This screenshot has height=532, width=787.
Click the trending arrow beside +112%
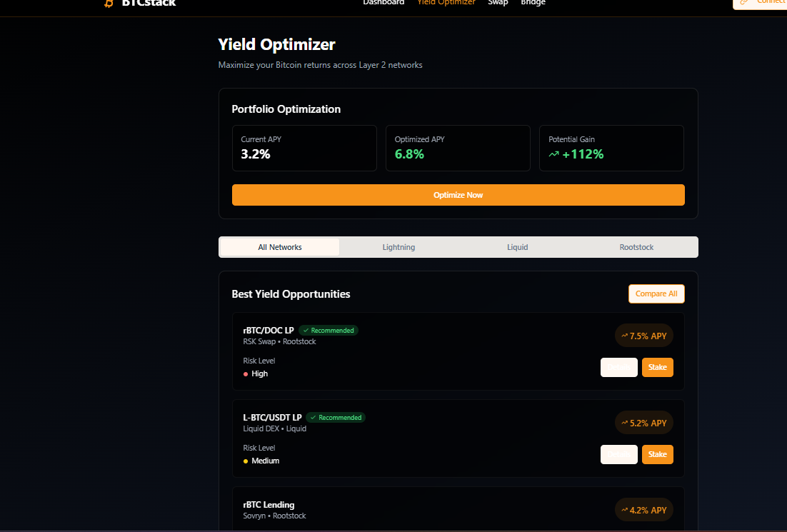coord(553,154)
